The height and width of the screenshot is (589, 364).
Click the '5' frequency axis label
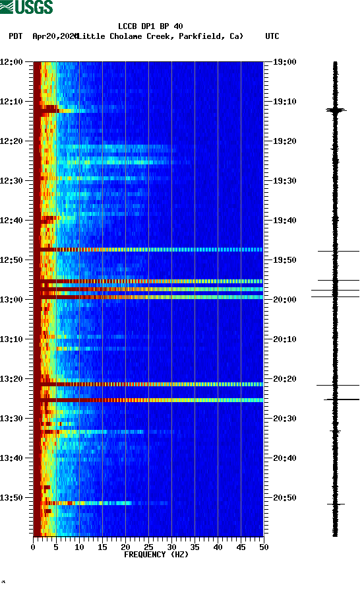click(x=56, y=547)
